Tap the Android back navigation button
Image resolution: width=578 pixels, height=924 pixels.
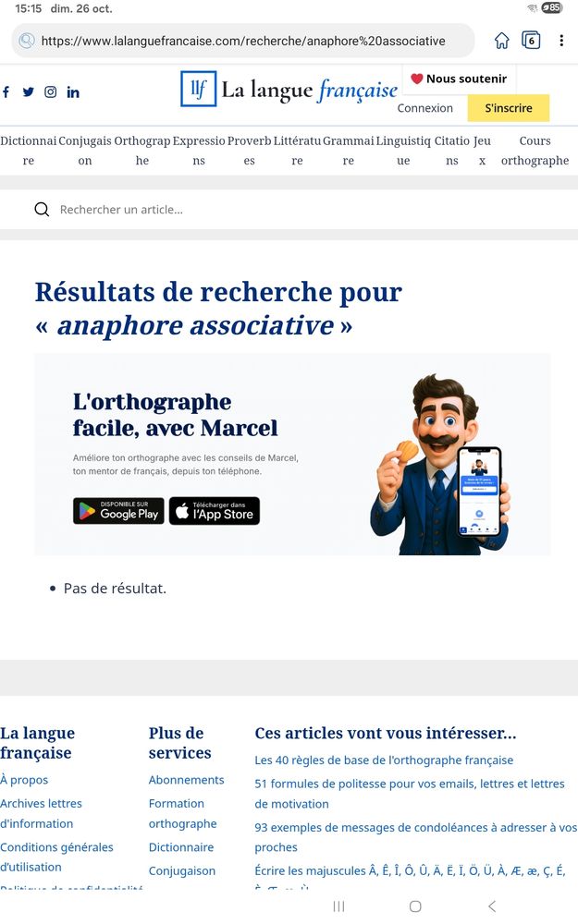coord(492,906)
